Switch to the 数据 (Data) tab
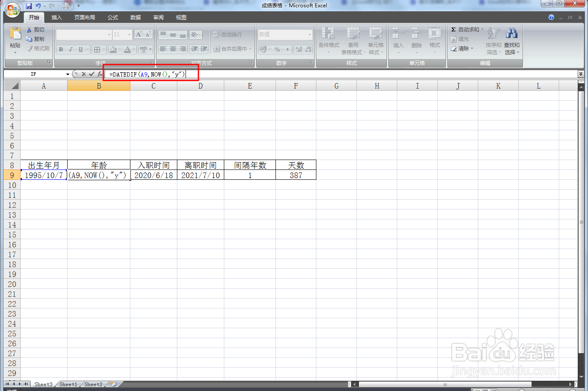The height and width of the screenshot is (391, 588). pyautogui.click(x=136, y=18)
